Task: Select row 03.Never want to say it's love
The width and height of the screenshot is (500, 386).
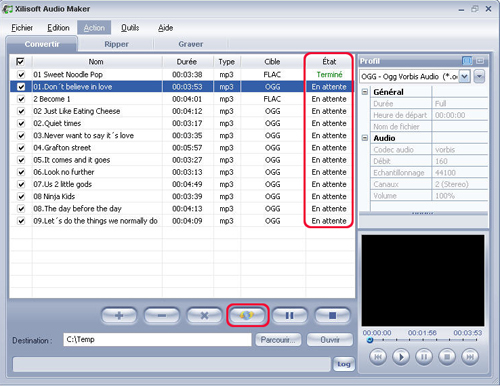Action: coord(182,135)
